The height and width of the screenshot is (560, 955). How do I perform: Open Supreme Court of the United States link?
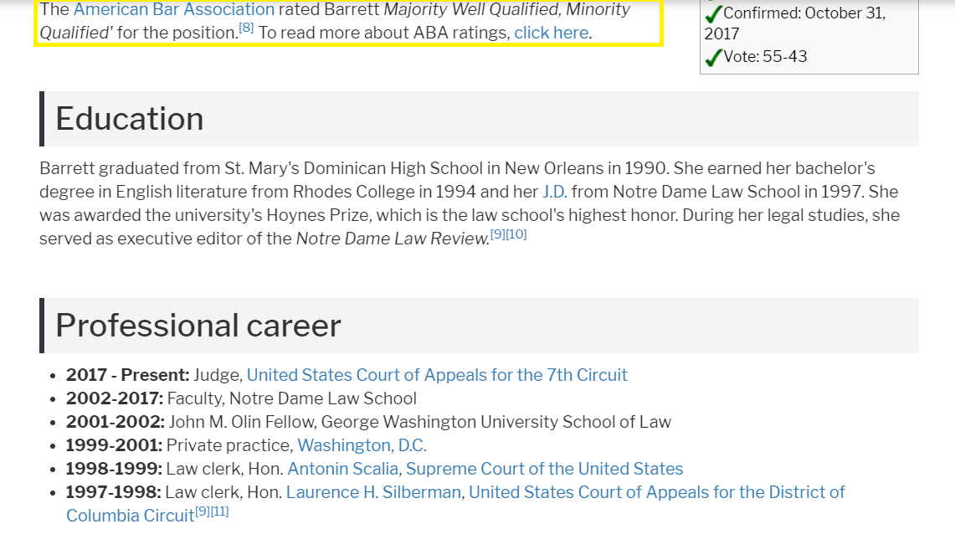(545, 469)
